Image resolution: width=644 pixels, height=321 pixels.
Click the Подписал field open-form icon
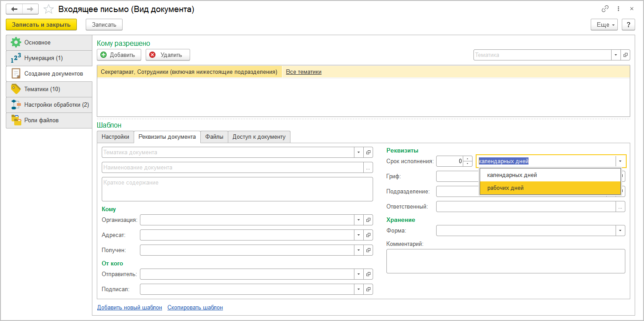(368, 289)
